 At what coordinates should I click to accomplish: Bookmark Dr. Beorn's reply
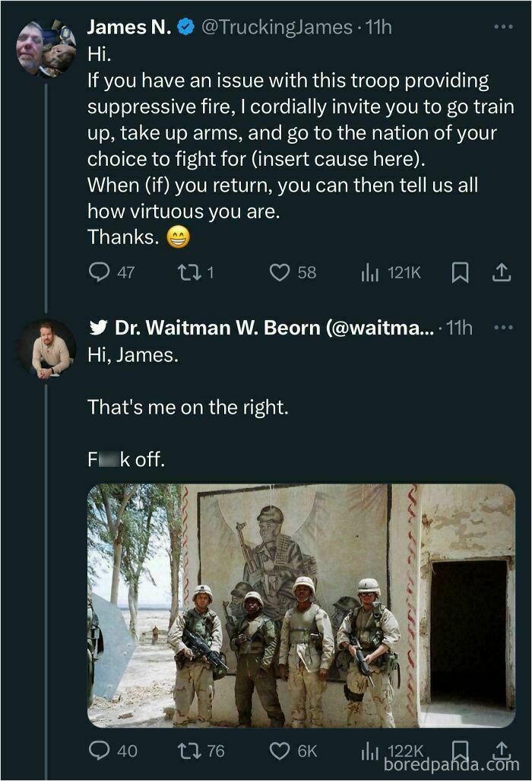click(459, 751)
